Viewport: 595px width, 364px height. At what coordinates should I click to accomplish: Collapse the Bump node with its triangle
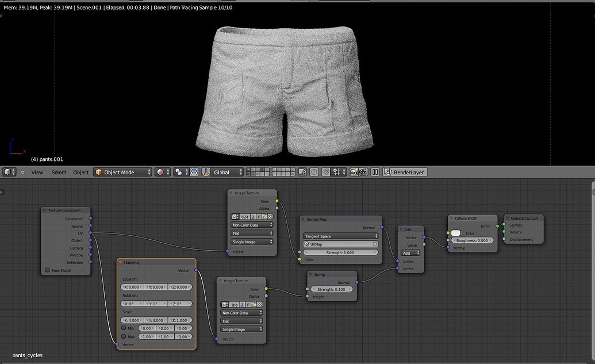pos(310,274)
